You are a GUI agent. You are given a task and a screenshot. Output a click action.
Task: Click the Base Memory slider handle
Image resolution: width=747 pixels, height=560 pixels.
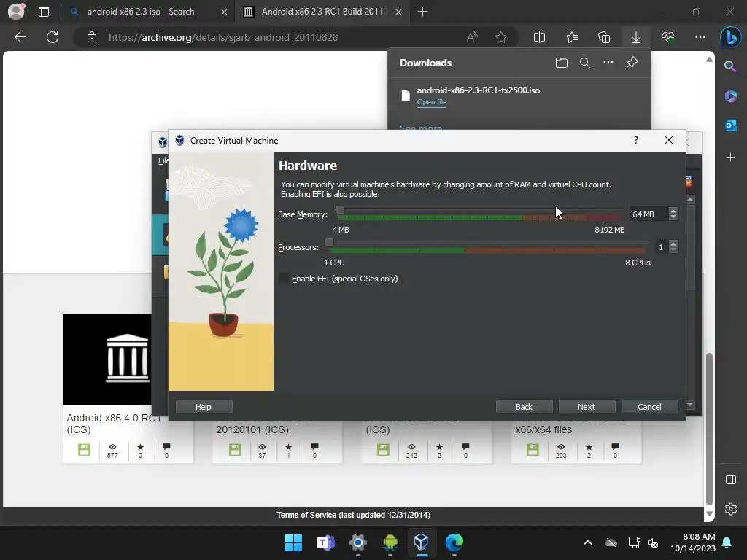tap(340, 209)
